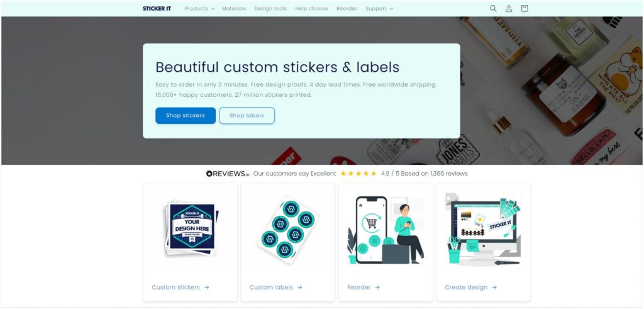Click the arrow next to Create design

click(494, 287)
